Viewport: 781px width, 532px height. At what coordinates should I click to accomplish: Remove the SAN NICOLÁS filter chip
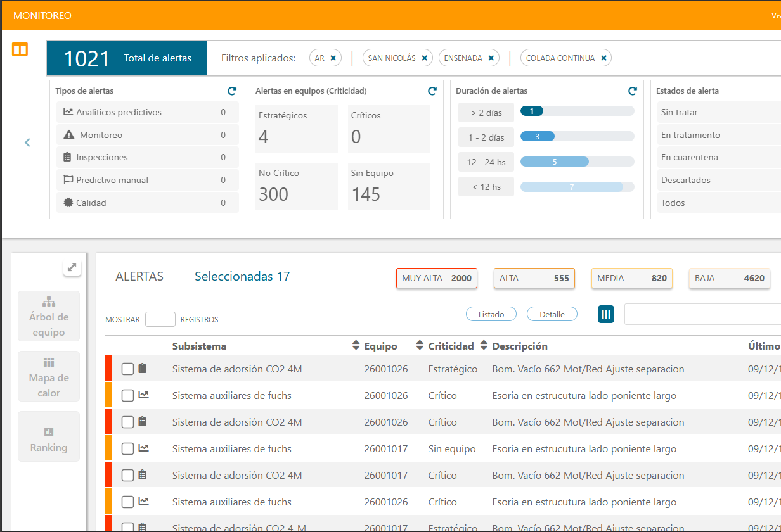[x=425, y=58]
